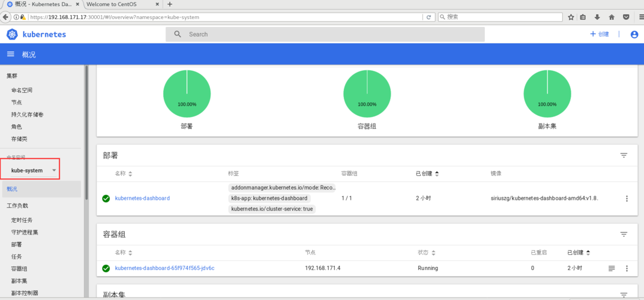Click green status check of pod row
The width and height of the screenshot is (644, 300).
(x=106, y=268)
